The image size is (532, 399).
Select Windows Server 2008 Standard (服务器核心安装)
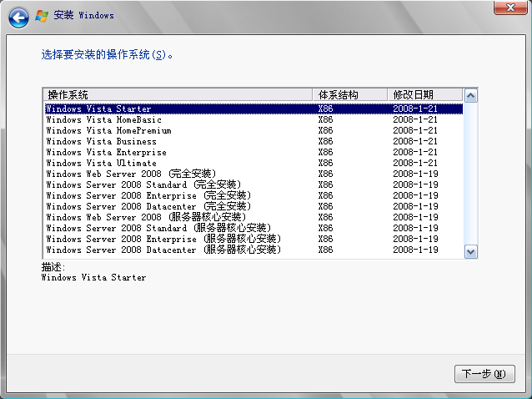click(253, 228)
